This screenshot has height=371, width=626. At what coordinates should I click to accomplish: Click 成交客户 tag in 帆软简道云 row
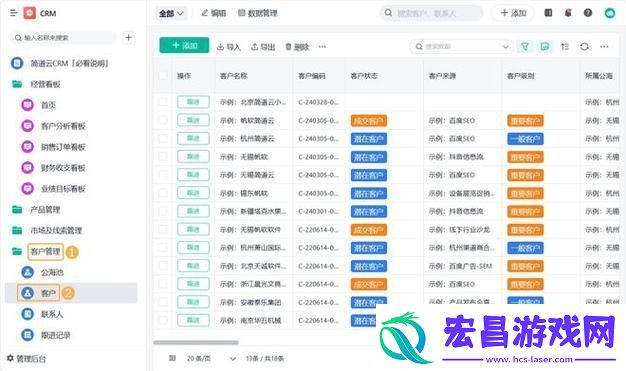coord(368,121)
